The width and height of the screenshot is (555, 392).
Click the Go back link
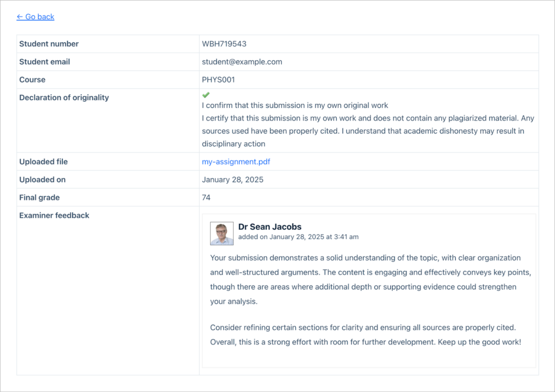click(35, 17)
